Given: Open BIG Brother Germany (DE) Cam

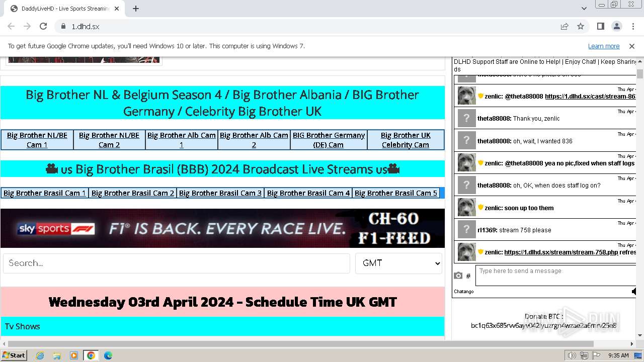Looking at the screenshot, I should pos(329,140).
